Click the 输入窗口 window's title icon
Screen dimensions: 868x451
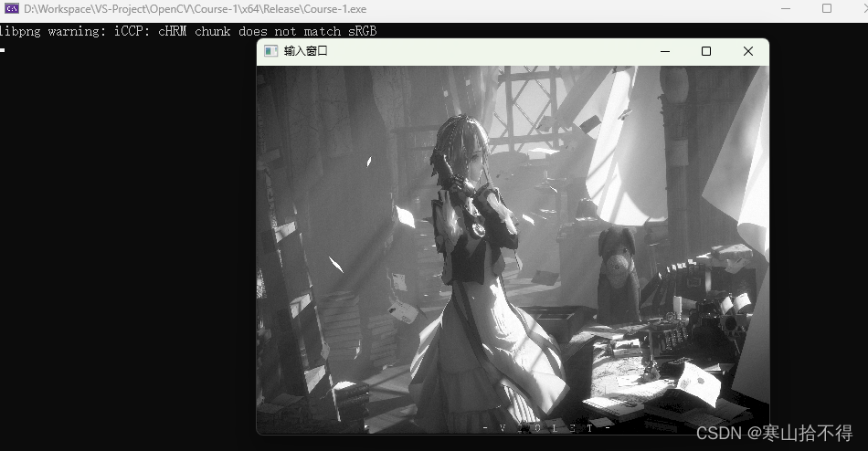270,51
